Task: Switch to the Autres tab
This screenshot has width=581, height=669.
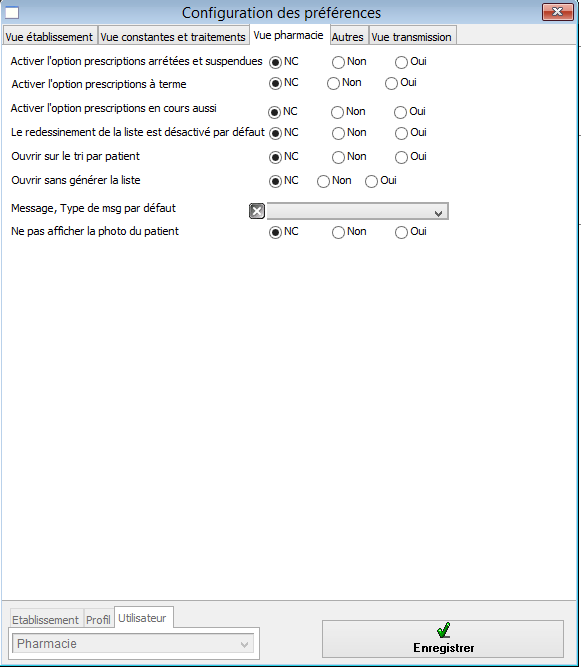Action: click(x=348, y=37)
